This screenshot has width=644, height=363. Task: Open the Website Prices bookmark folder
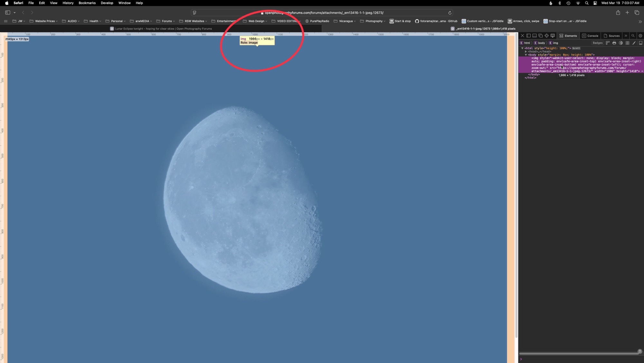[43, 21]
